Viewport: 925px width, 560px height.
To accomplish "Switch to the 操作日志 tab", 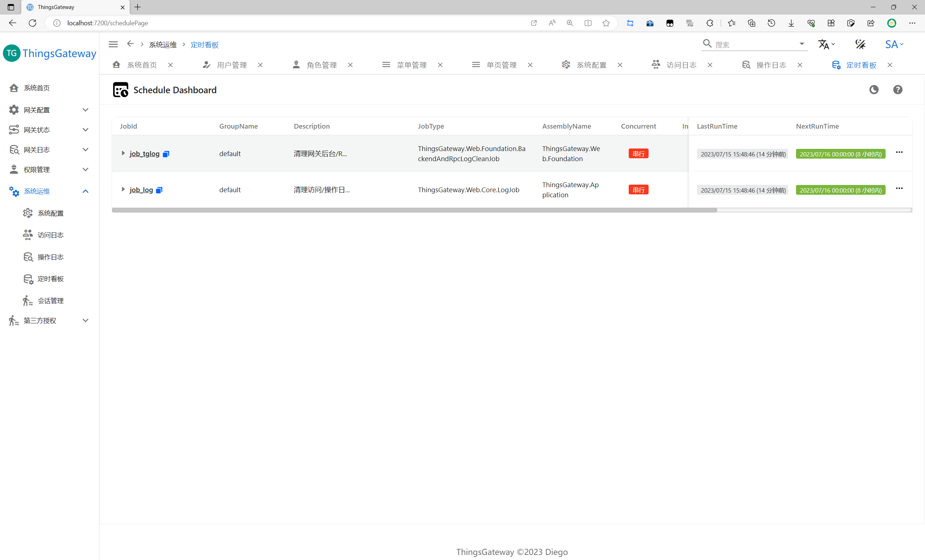I will point(771,65).
